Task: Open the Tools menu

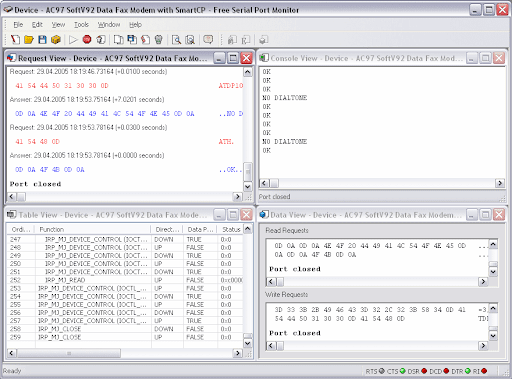Action: point(81,25)
